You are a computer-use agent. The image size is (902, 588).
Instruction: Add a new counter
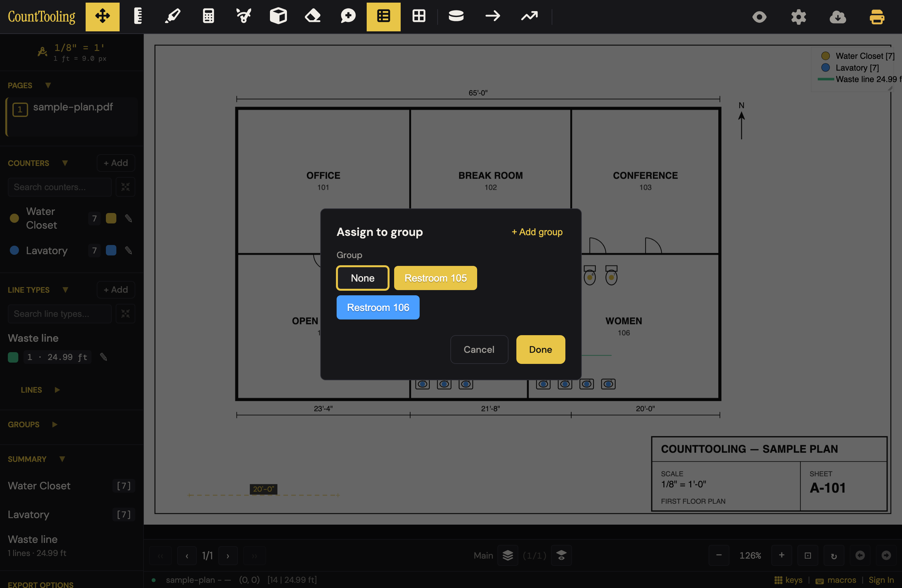(116, 163)
